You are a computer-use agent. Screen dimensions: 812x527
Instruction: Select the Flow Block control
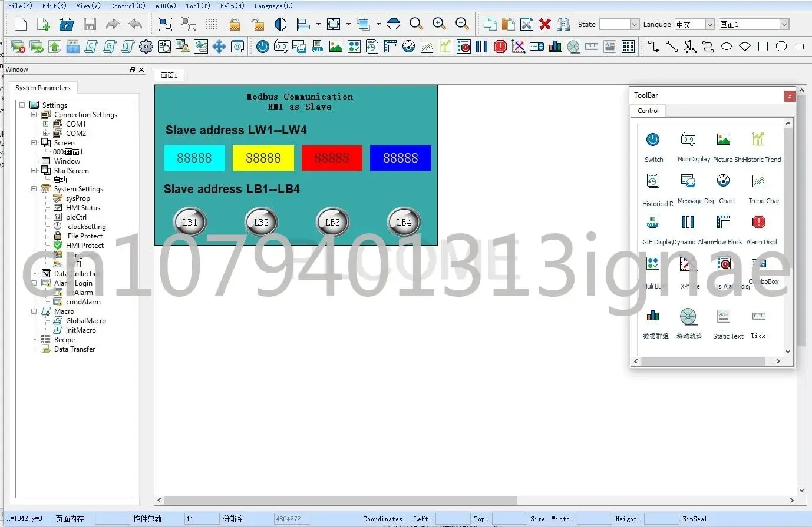[723, 223]
